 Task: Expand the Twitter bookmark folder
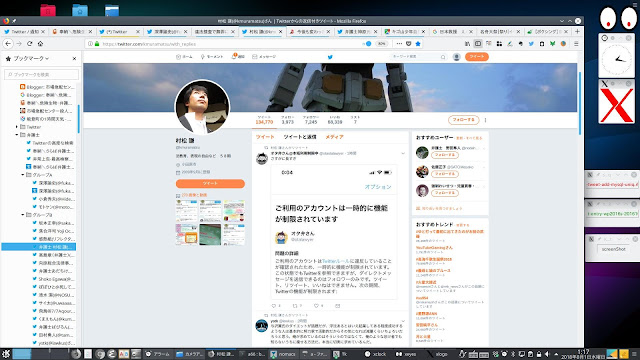17,127
